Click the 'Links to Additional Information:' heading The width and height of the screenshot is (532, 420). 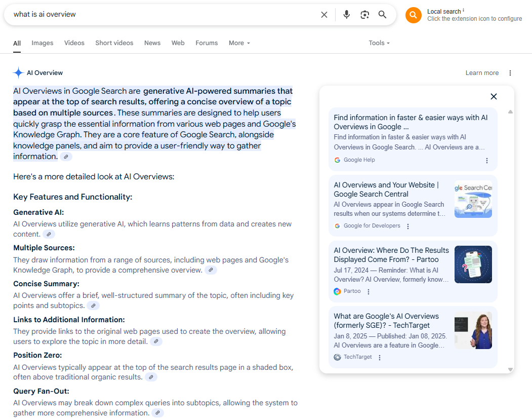coord(69,320)
